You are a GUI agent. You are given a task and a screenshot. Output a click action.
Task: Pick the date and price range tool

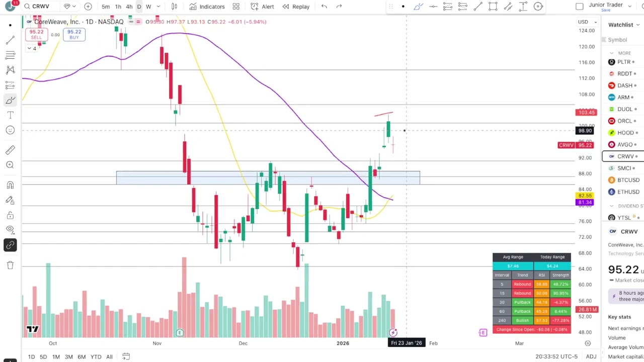[523, 7]
